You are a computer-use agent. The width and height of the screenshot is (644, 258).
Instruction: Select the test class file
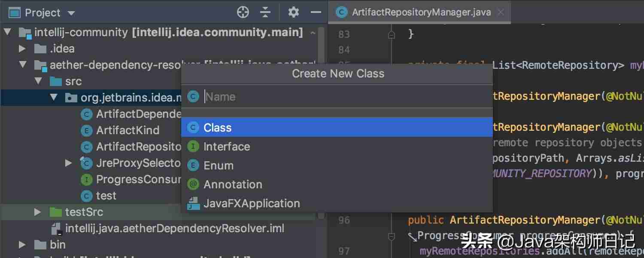106,196
